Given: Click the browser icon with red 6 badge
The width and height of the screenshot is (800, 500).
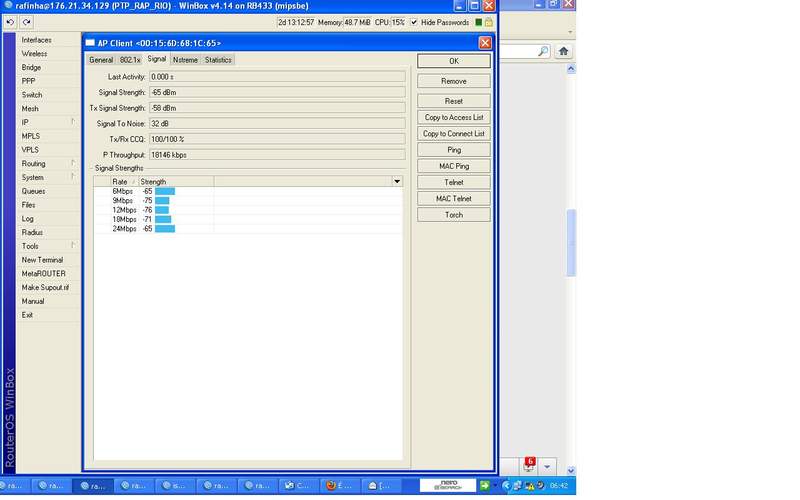Looking at the screenshot, I should click(x=529, y=464).
